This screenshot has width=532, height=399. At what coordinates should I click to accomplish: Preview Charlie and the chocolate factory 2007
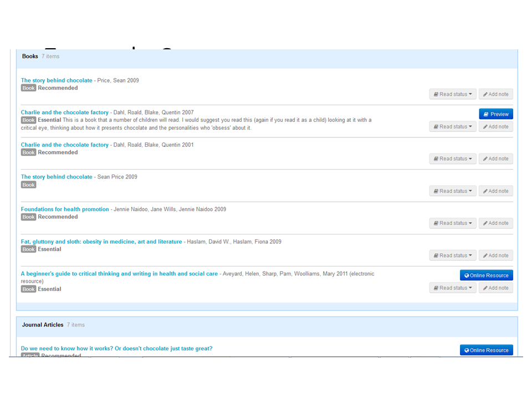tap(495, 114)
